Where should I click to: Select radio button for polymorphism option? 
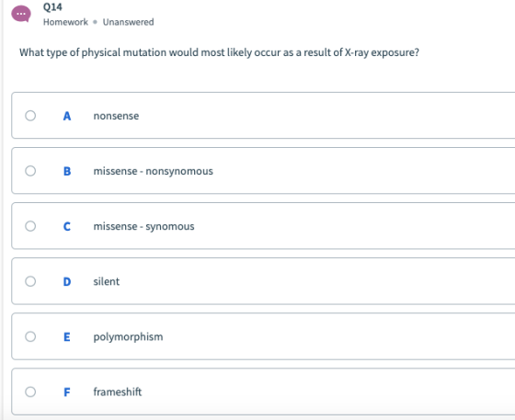[x=30, y=336]
